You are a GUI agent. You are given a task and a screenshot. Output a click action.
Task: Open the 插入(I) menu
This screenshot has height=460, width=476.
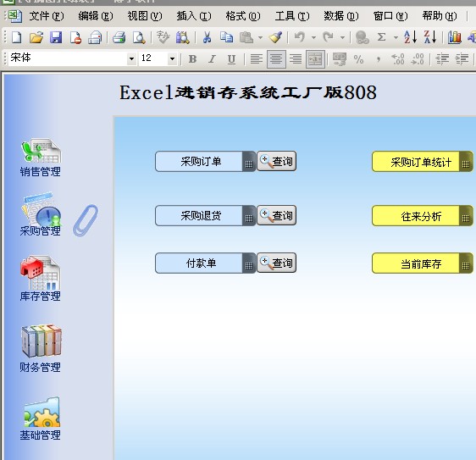point(194,16)
